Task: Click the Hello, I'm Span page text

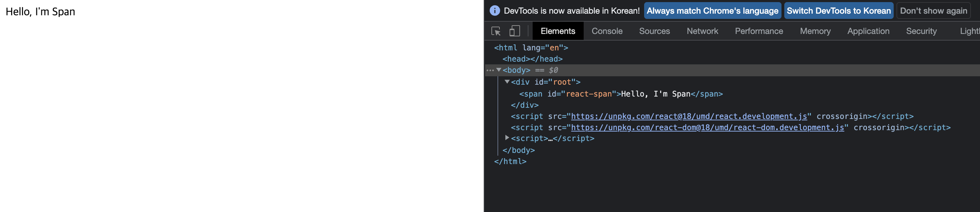Action: pos(40,12)
